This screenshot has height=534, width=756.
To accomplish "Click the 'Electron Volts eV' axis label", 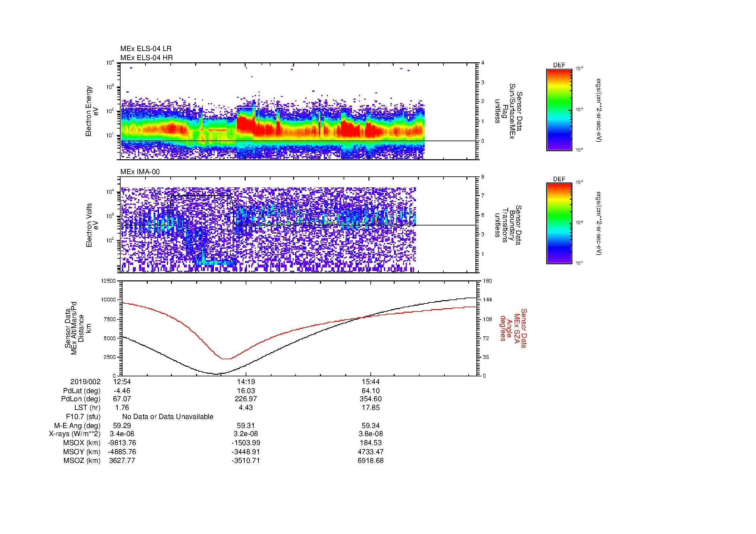I will point(92,225).
